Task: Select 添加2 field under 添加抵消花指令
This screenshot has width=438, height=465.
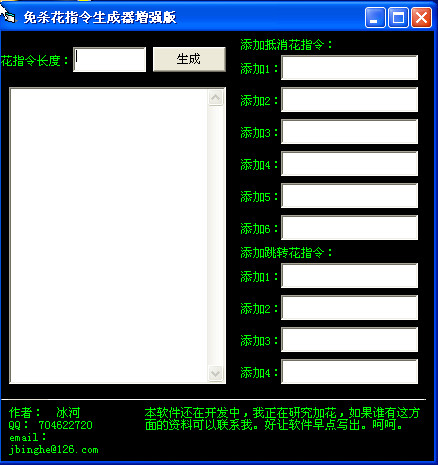Action: 349,100
